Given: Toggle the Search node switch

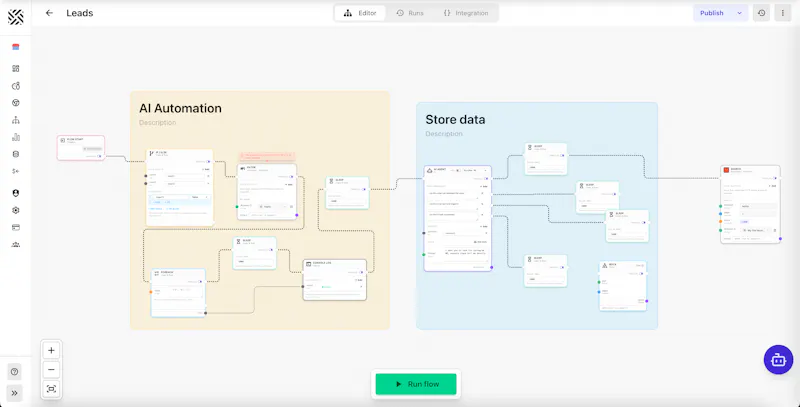Looking at the screenshot, I should 774,178.
